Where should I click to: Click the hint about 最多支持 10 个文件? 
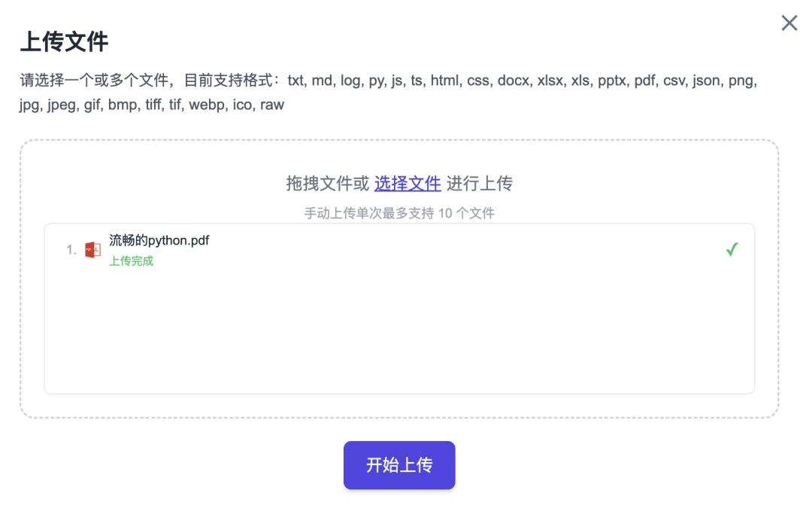click(399, 213)
